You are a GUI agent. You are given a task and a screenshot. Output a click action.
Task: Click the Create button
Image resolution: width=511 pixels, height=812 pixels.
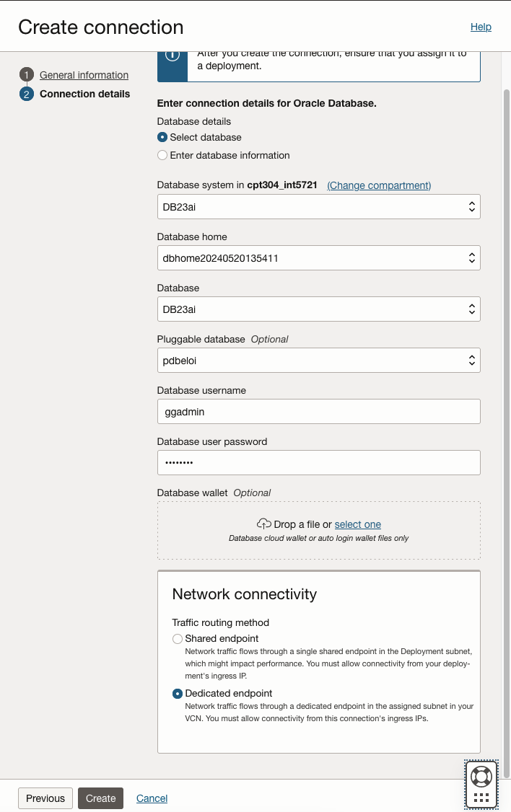point(100,798)
